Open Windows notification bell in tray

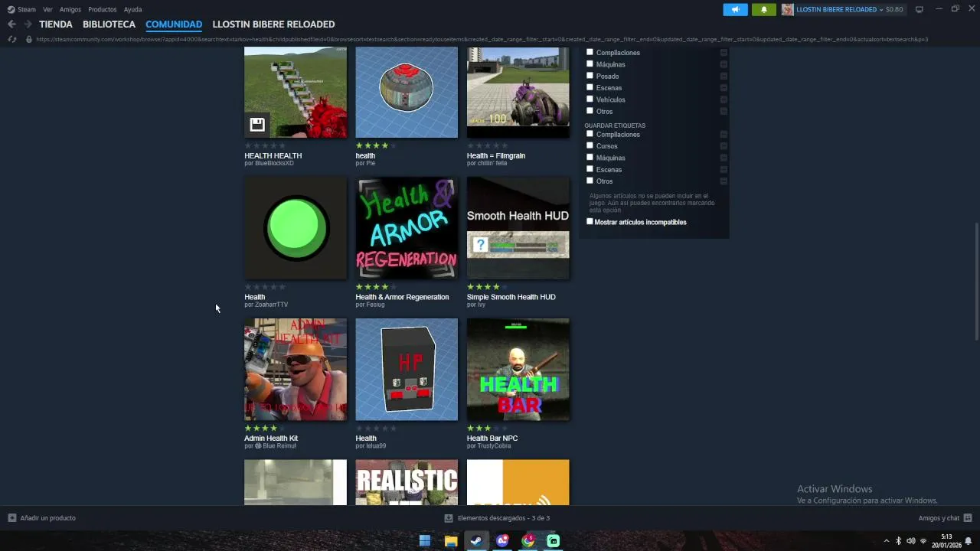coord(968,541)
